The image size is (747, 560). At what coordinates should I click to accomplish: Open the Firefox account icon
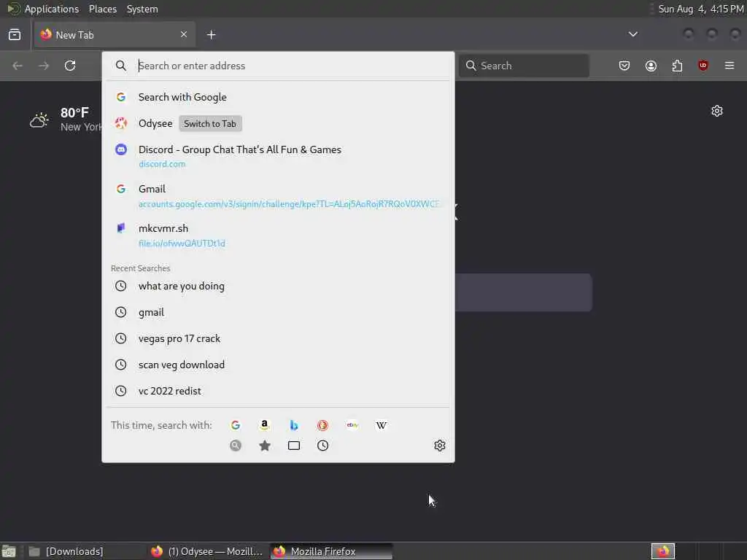click(651, 66)
